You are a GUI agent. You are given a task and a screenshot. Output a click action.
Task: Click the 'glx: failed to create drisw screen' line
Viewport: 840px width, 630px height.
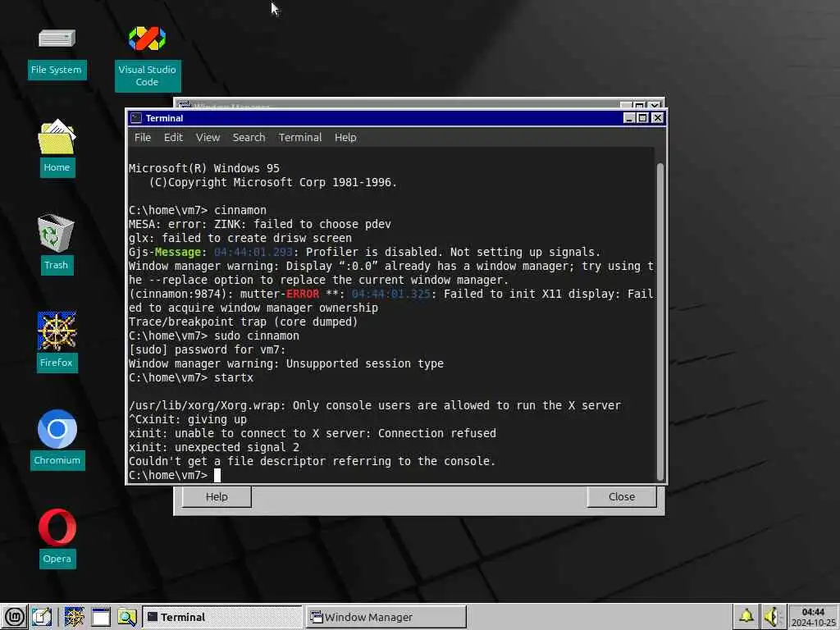tap(240, 239)
